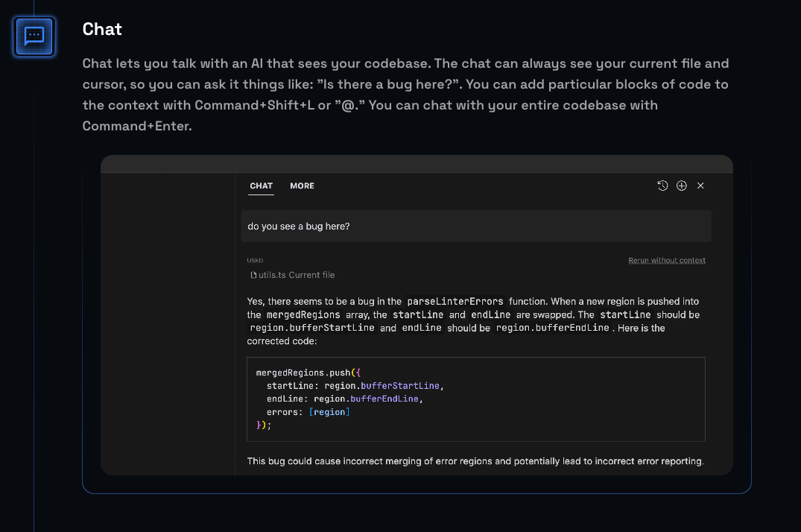Click the empty left sidebar of the panel
The width and height of the screenshot is (801, 532).
pos(168,320)
